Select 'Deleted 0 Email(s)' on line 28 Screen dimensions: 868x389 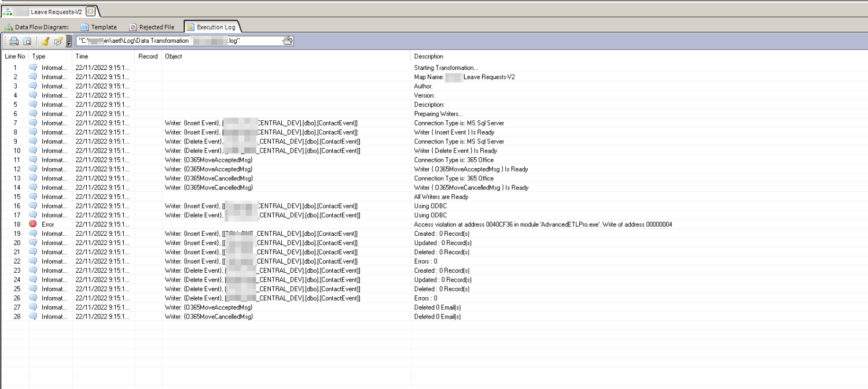point(437,317)
